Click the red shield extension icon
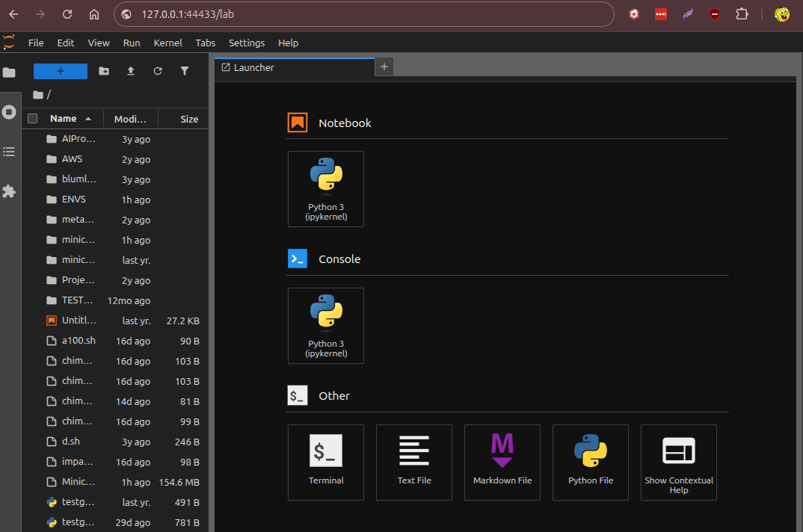803x532 pixels. click(715, 14)
